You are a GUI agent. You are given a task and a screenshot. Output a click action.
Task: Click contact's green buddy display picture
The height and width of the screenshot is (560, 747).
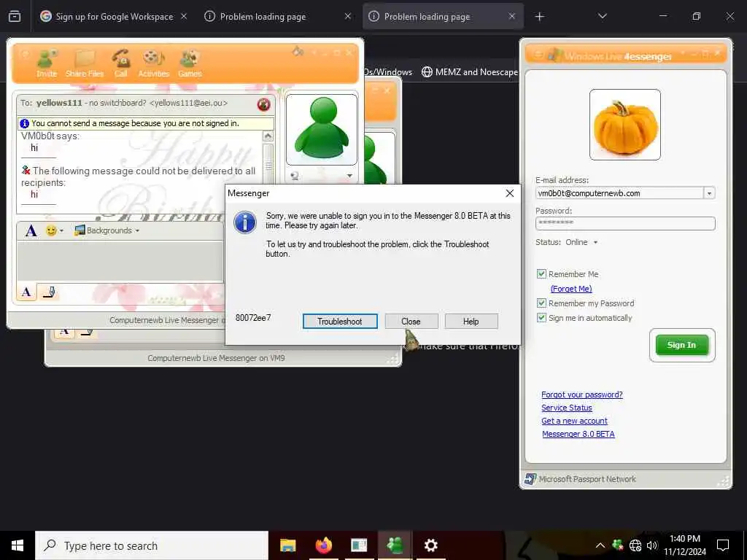tap(322, 130)
